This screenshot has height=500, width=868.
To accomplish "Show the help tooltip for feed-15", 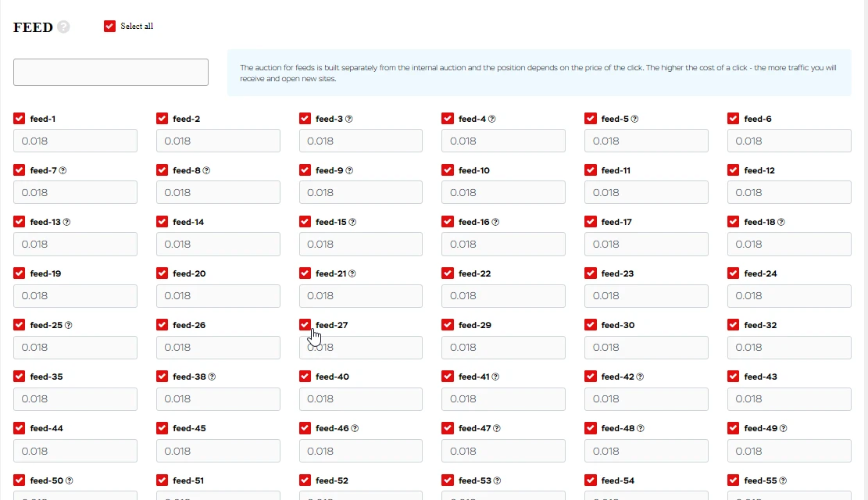I will point(352,221).
